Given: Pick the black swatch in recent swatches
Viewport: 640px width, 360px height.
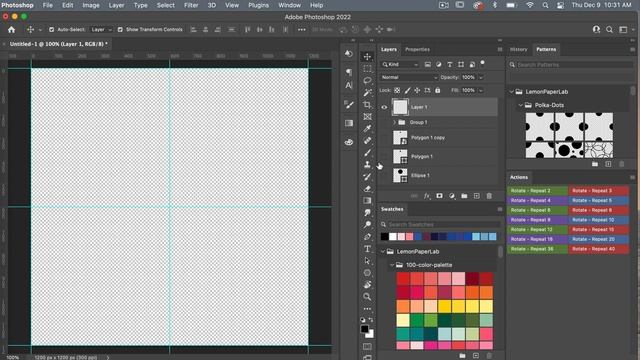Looking at the screenshot, I should pos(384,237).
